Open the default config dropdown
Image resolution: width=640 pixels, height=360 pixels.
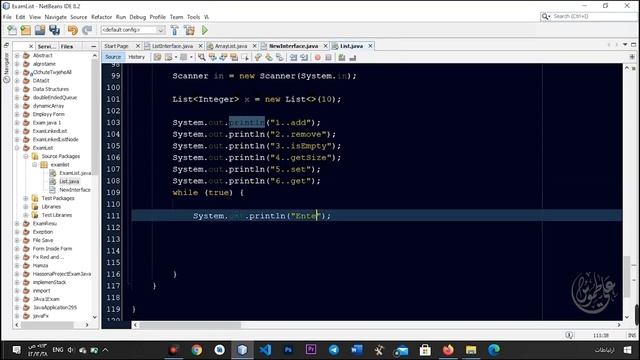pos(133,30)
